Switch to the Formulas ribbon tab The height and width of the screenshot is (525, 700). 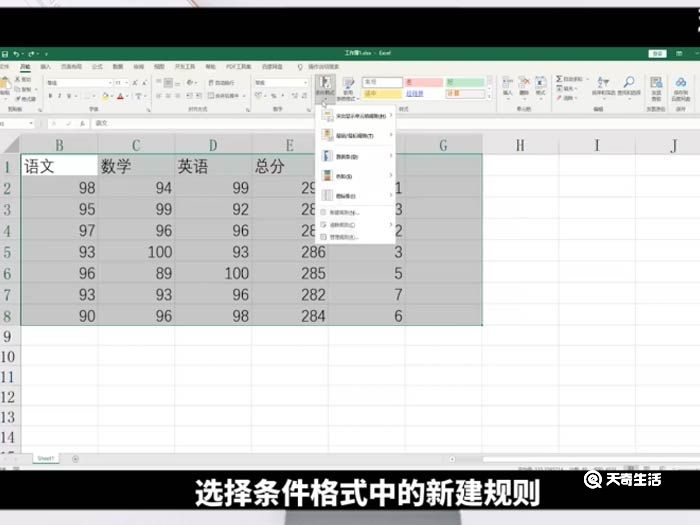click(x=97, y=67)
